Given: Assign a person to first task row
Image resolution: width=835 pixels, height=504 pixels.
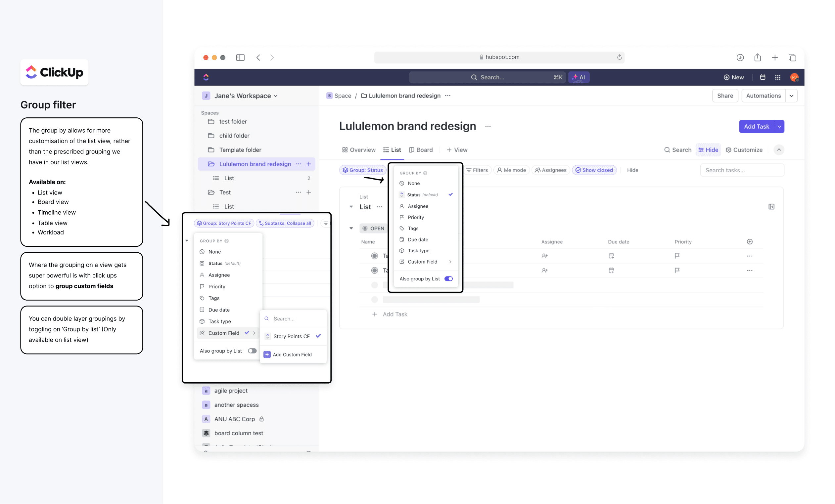Looking at the screenshot, I should point(544,256).
